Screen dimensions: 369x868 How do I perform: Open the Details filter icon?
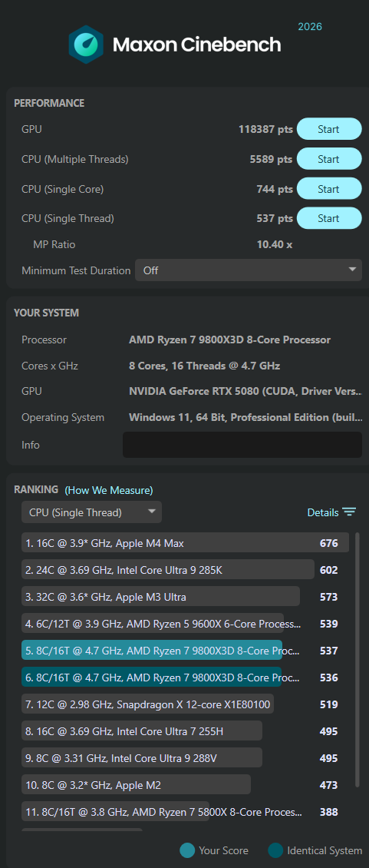pos(349,512)
